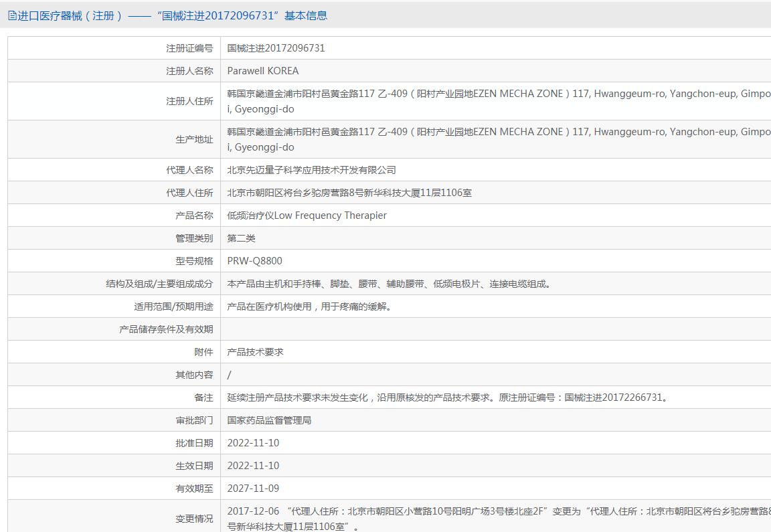Select agent name 北京先迈量子科学应用技术开发有限公司
The width and height of the screenshot is (771, 532).
(311, 170)
